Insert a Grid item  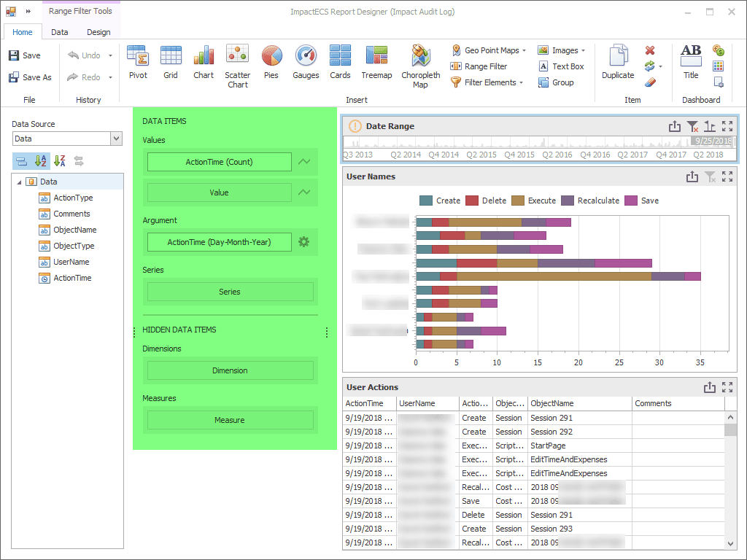tap(171, 62)
